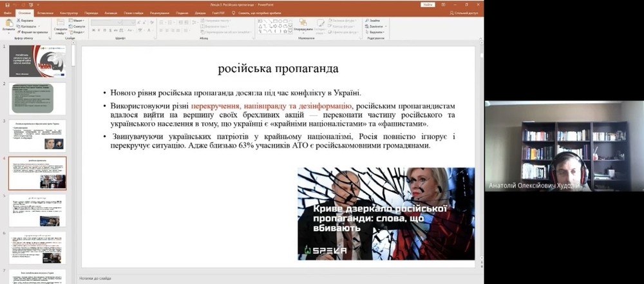The image size is (644, 284).
Task: Expand the shapes gallery more arrow
Action: point(290,32)
